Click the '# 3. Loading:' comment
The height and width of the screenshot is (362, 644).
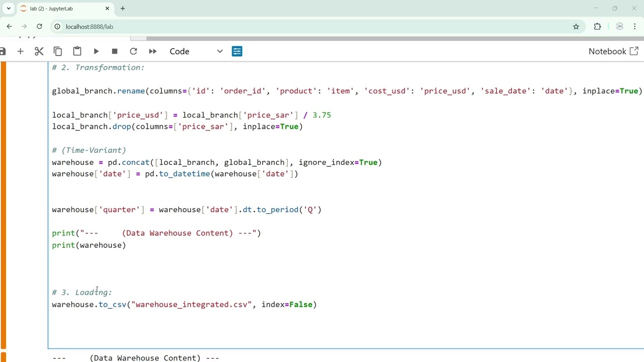click(x=82, y=293)
